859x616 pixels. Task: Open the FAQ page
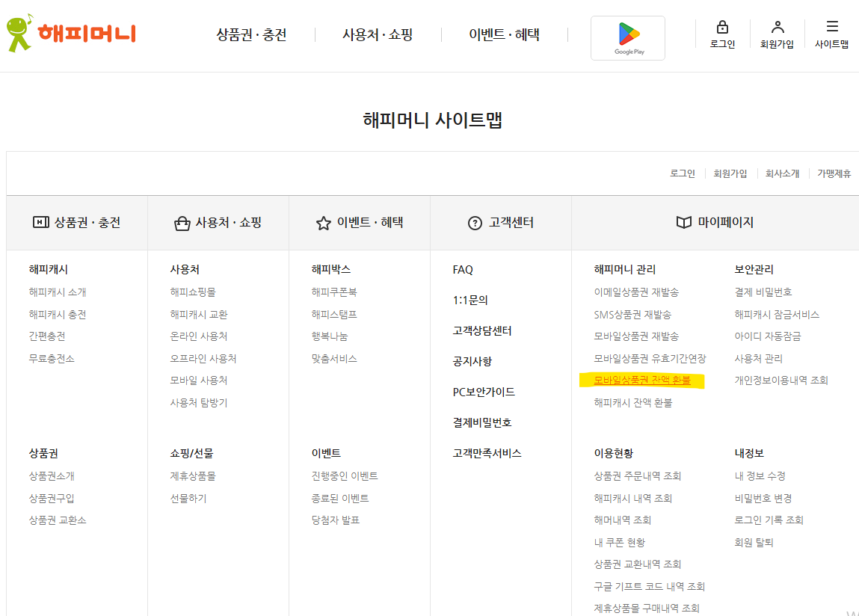pyautogui.click(x=463, y=270)
